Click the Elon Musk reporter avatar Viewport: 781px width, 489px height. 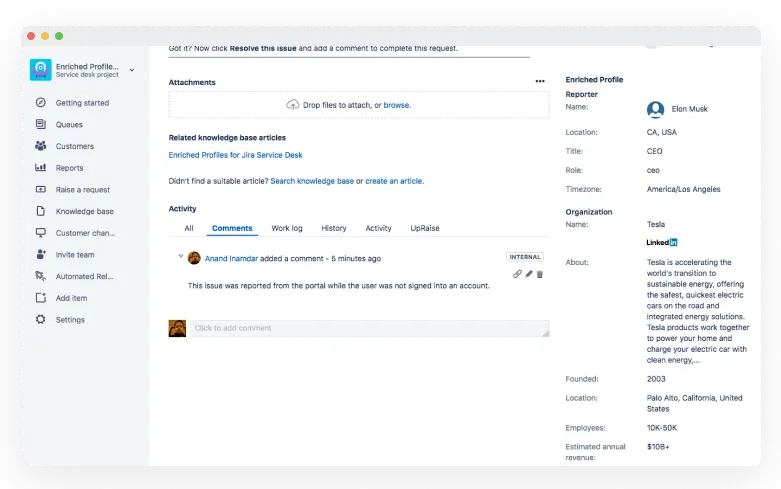[x=655, y=109]
